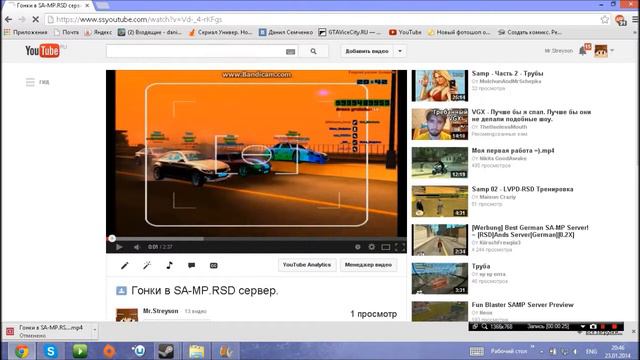Open Fun Blaster SAMP Server Preview video
Image resolution: width=640 pixels, height=360 pixels.
522,305
